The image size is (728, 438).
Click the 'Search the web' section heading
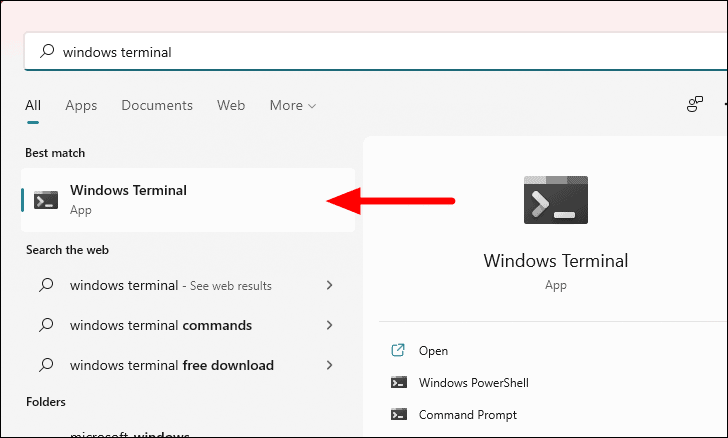[x=67, y=250]
